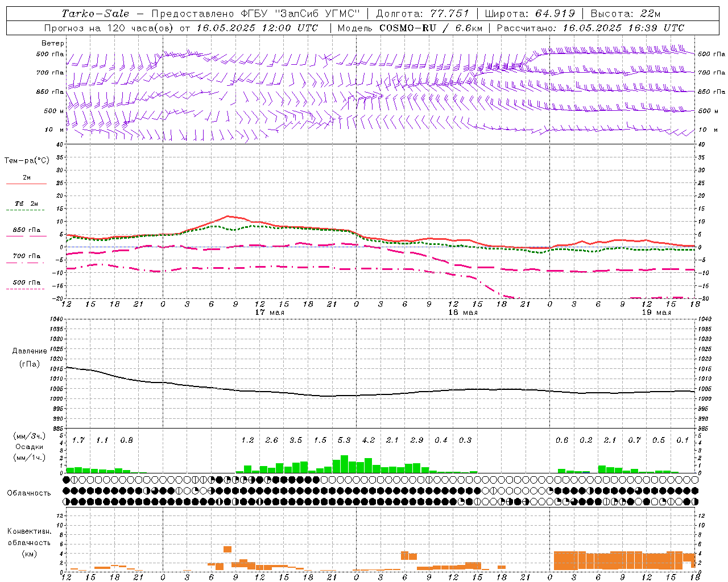The width and height of the screenshot is (728, 582).
Task: Select the "1.7" precipitation value
Action: [x=78, y=440]
